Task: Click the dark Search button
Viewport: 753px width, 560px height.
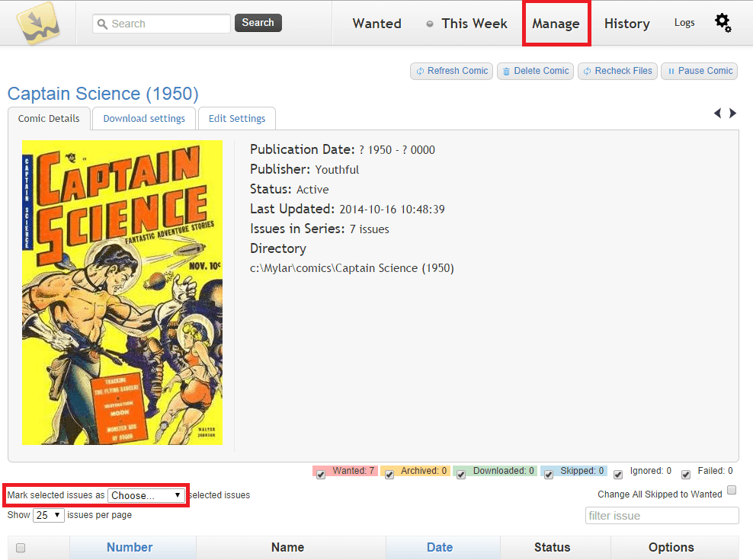Action: 258,23
